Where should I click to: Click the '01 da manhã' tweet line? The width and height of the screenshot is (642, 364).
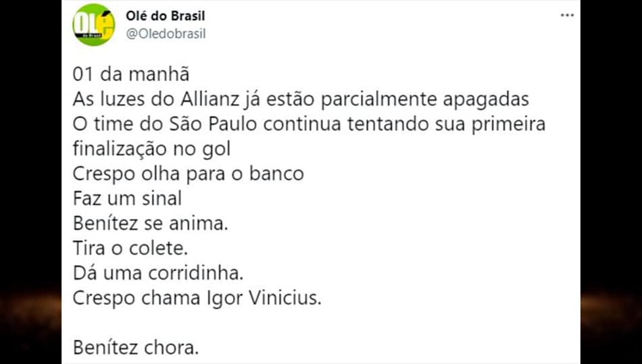(131, 75)
